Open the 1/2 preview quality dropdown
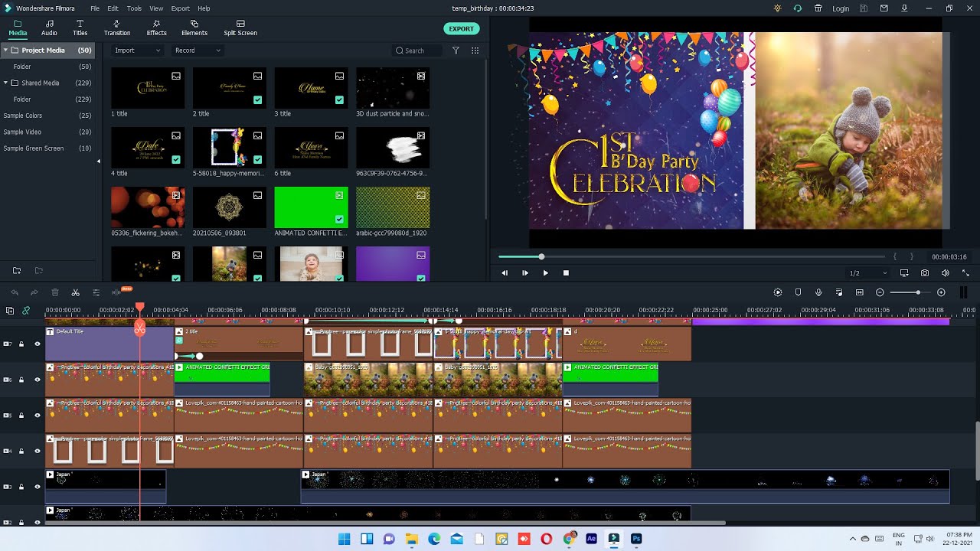 click(x=868, y=273)
